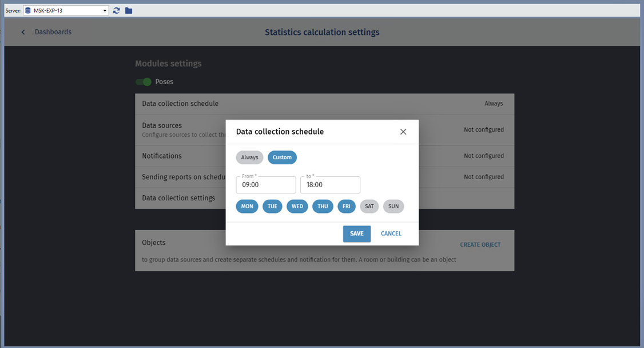The height and width of the screenshot is (348, 644).
Task: Toggle the Poses module switch
Action: pyautogui.click(x=144, y=82)
